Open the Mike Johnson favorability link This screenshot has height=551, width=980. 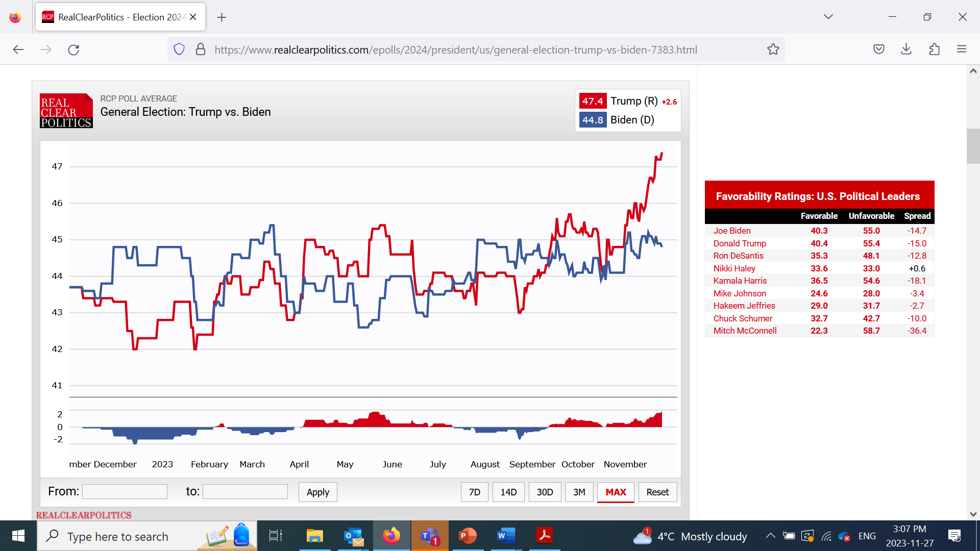click(740, 293)
